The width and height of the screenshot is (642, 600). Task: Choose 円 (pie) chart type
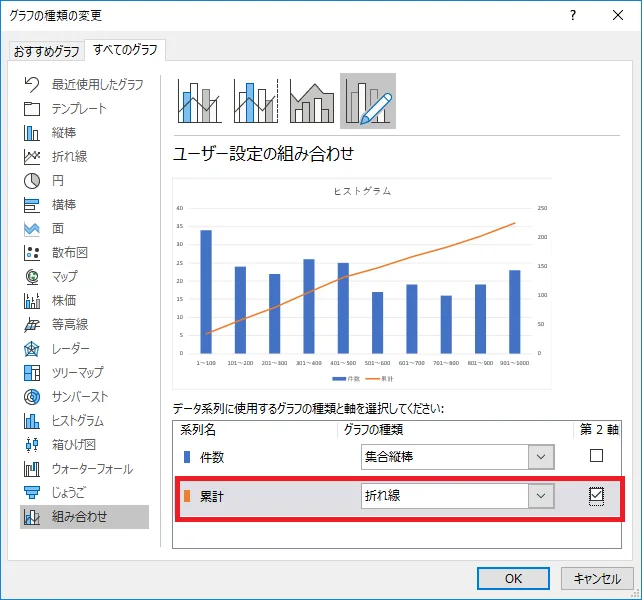(x=58, y=180)
